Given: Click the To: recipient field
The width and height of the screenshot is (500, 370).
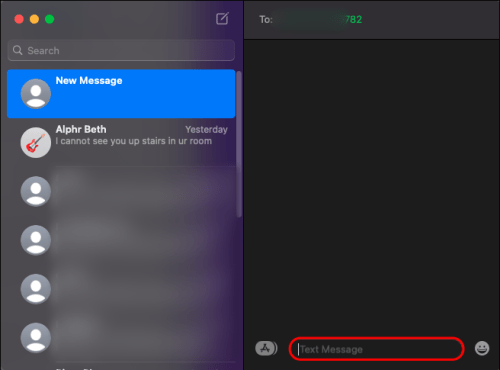Looking at the screenshot, I should tap(372, 19).
